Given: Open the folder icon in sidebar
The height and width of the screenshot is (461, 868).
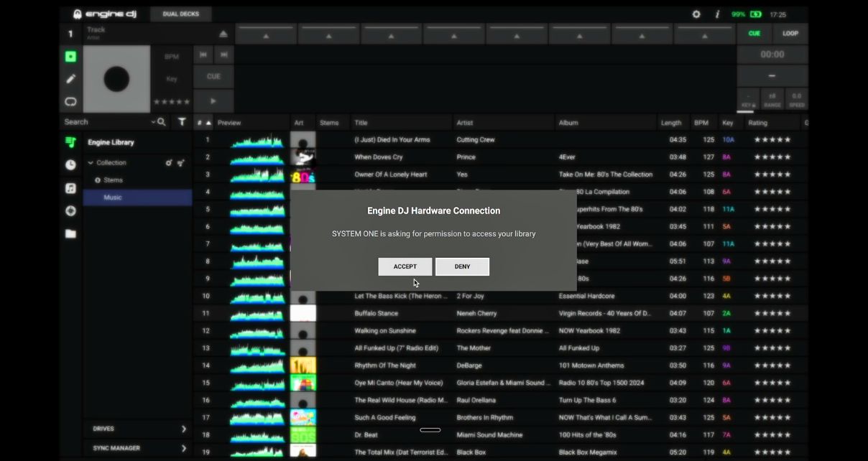Looking at the screenshot, I should click(x=70, y=234).
